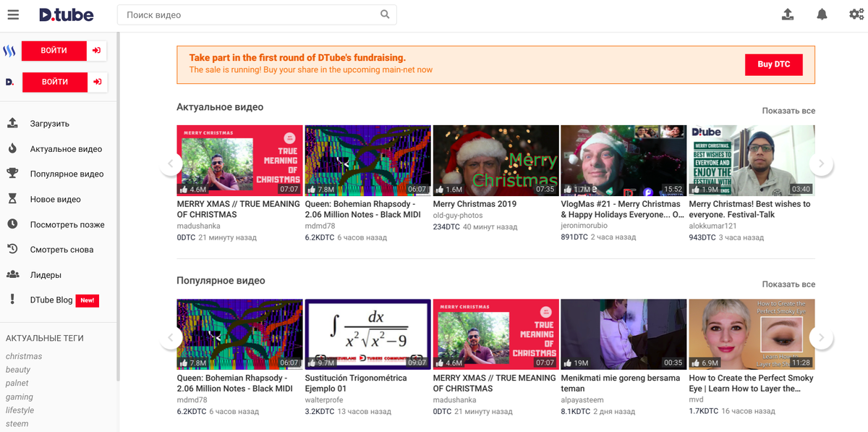Click the hourglass icon for Новое видео
The image size is (868, 432).
click(12, 199)
